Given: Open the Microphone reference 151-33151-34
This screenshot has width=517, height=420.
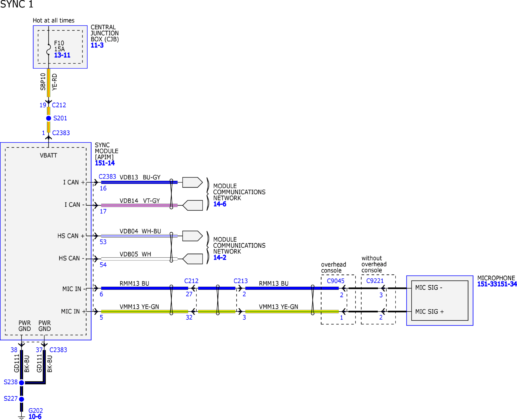Looking at the screenshot, I should 497,284.
